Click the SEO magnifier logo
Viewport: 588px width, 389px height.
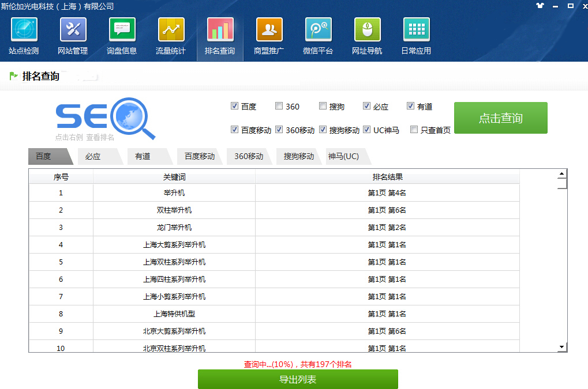click(x=106, y=118)
